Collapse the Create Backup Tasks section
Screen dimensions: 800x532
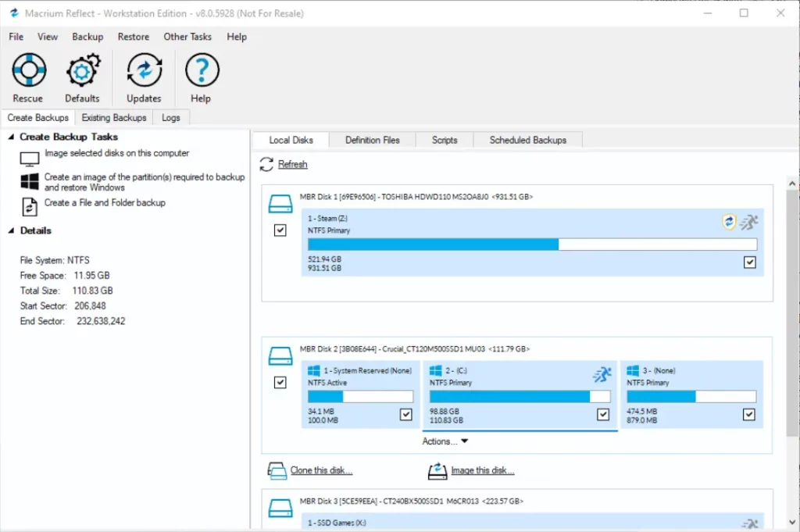[x=11, y=137]
